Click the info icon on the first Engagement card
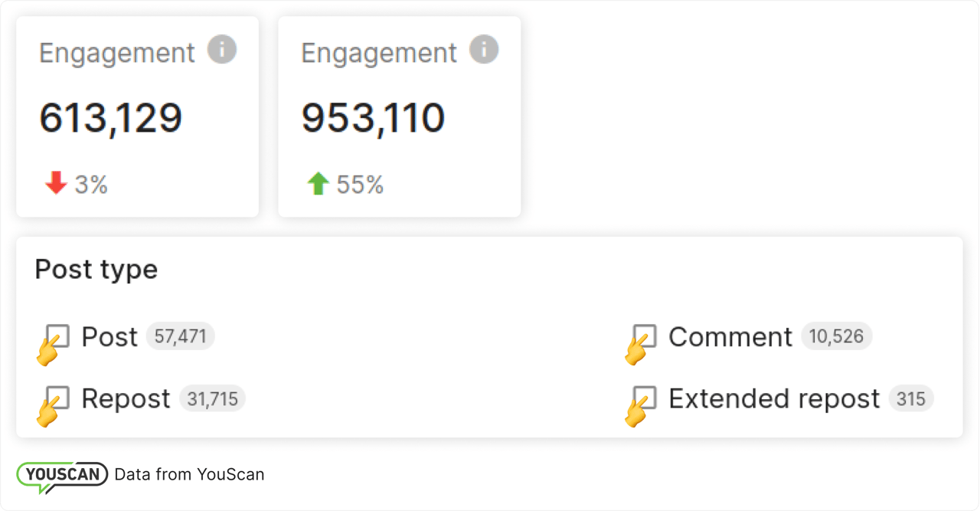Screen dimensions: 980x511 pyautogui.click(x=223, y=49)
